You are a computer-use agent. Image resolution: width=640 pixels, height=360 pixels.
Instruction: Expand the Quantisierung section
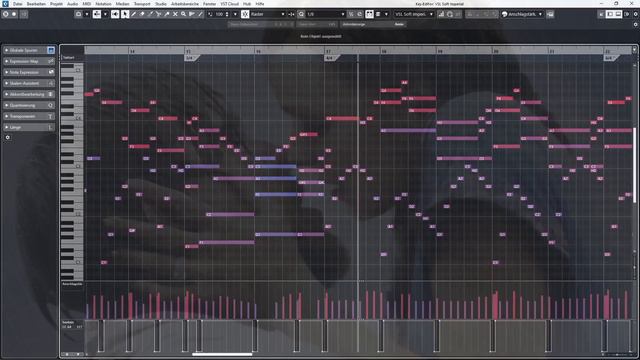coord(7,105)
